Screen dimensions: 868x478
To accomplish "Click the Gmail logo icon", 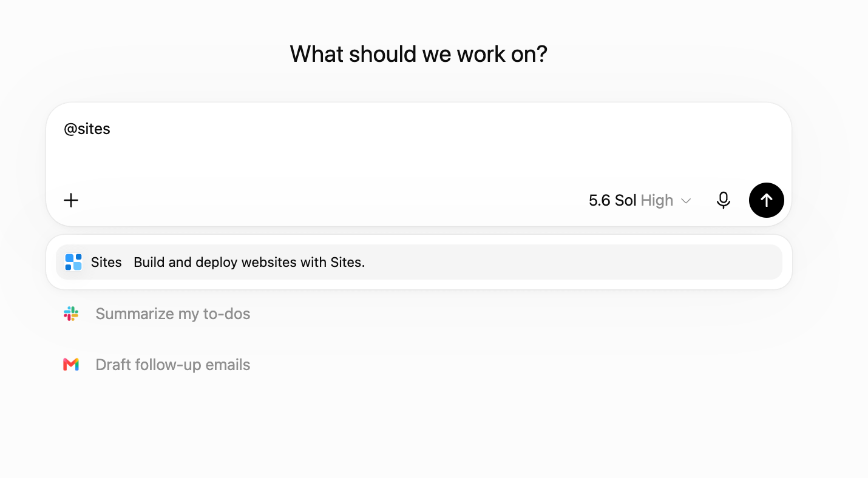I will coord(71,365).
